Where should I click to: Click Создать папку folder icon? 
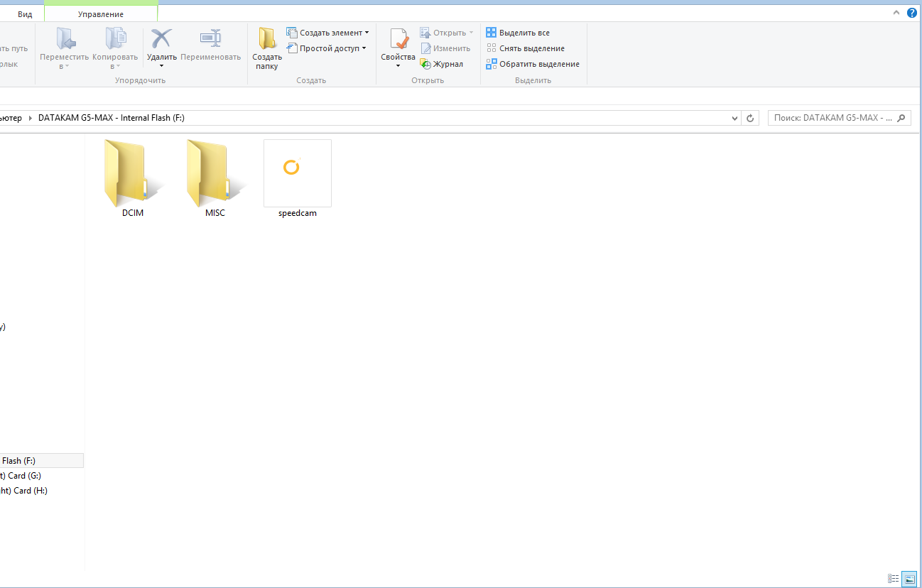point(267,38)
